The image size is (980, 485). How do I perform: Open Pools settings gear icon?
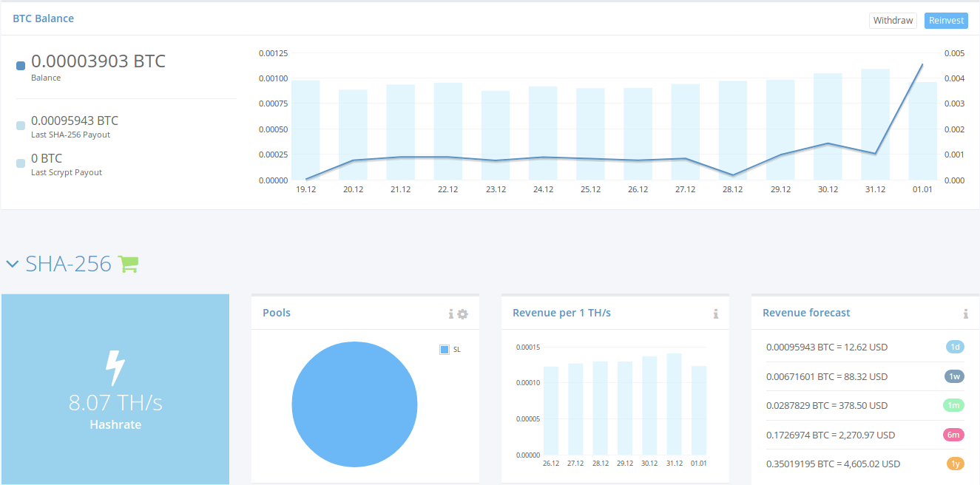[463, 314]
